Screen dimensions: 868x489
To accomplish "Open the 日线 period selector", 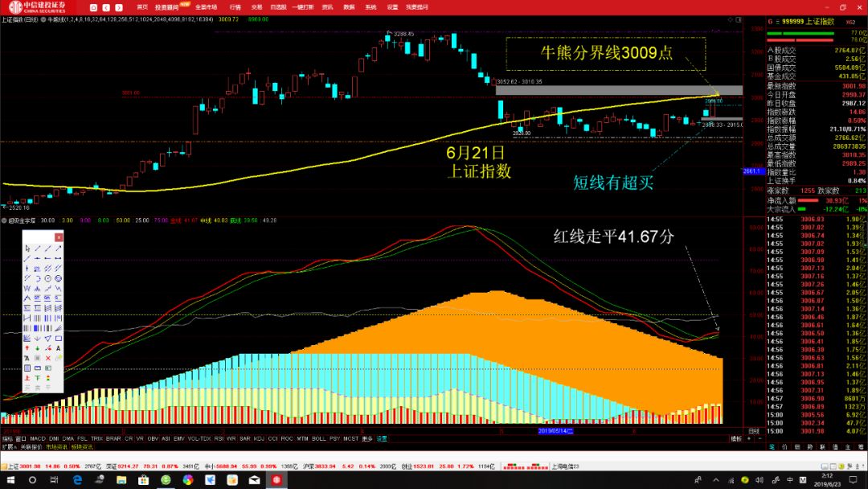I will click(x=754, y=431).
